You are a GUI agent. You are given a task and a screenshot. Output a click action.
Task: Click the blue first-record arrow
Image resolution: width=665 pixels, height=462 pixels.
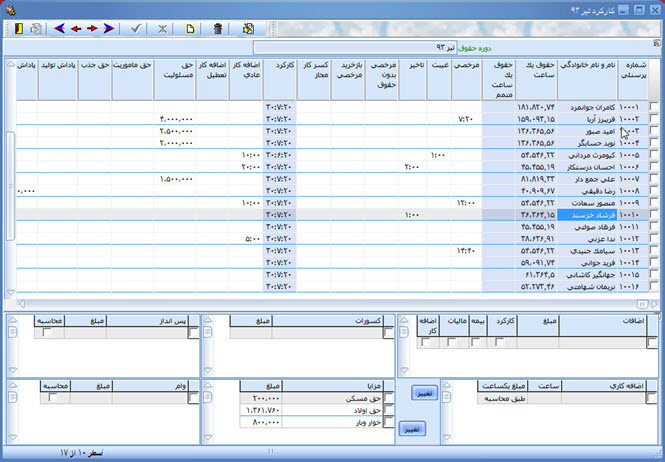[60, 29]
